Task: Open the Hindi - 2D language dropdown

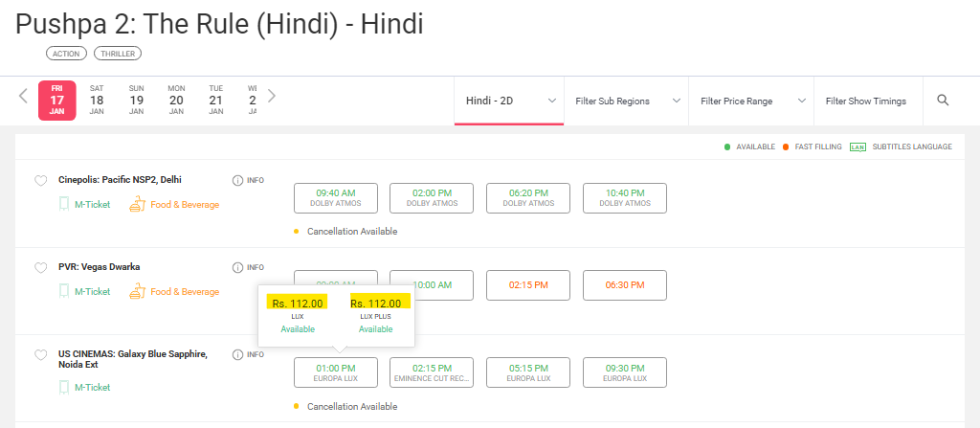Action: click(509, 101)
